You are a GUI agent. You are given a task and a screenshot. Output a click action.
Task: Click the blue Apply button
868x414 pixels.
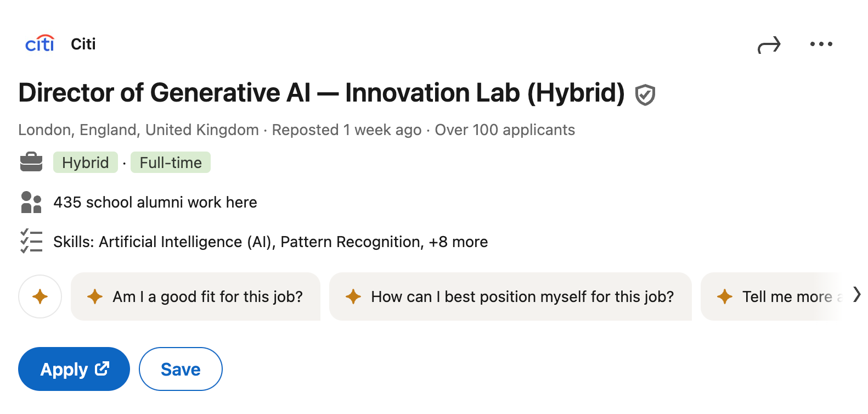(74, 368)
